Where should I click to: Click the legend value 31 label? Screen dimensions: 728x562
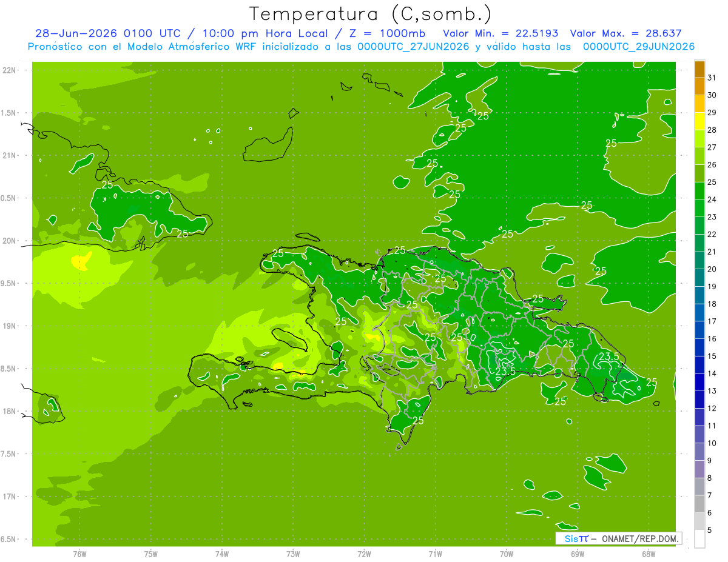[712, 78]
